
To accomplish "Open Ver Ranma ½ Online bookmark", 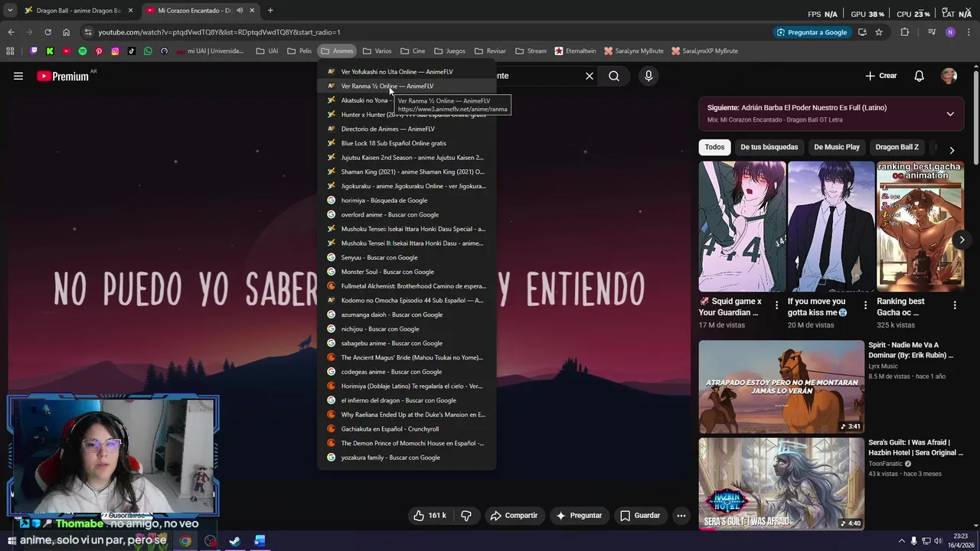I will [407, 86].
